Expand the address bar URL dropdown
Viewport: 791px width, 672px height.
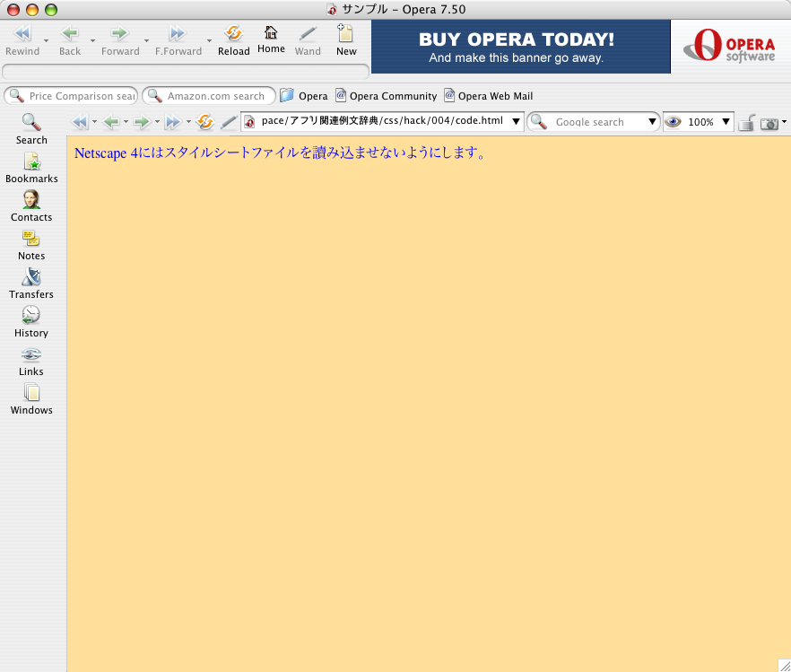(516, 122)
